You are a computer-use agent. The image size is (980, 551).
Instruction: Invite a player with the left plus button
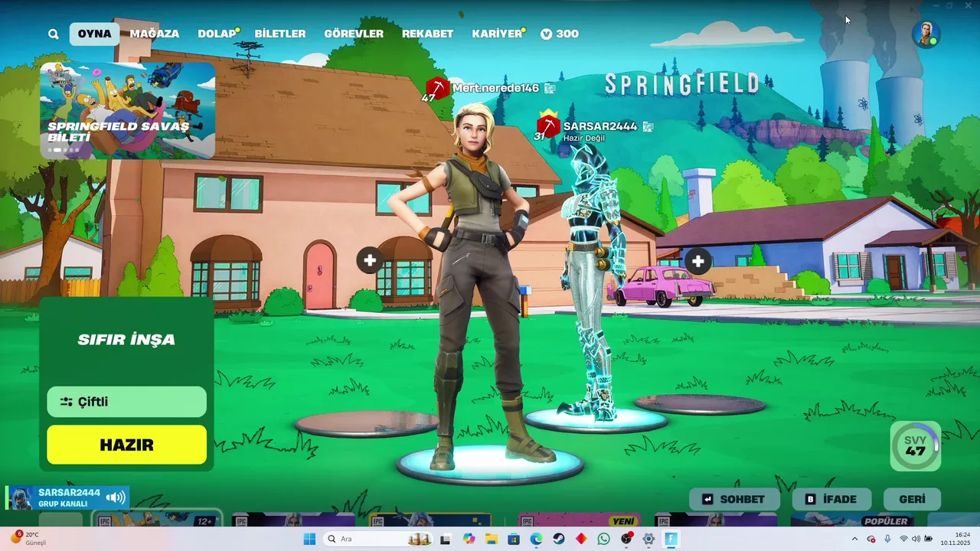370,261
